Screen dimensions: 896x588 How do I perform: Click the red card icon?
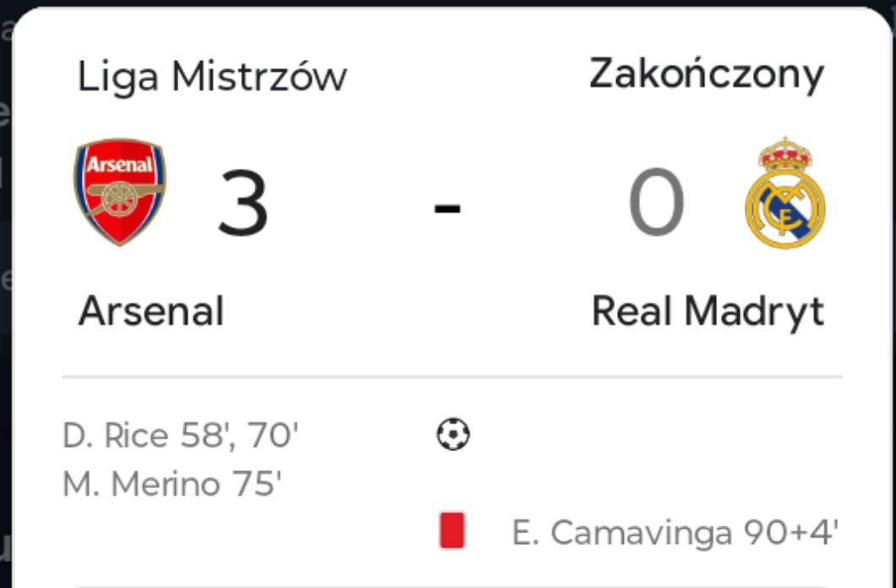[452, 532]
